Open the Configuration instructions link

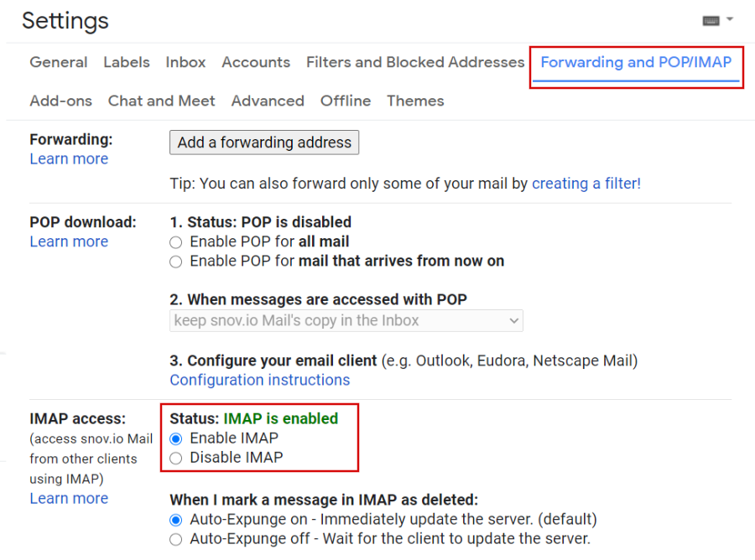click(x=259, y=380)
